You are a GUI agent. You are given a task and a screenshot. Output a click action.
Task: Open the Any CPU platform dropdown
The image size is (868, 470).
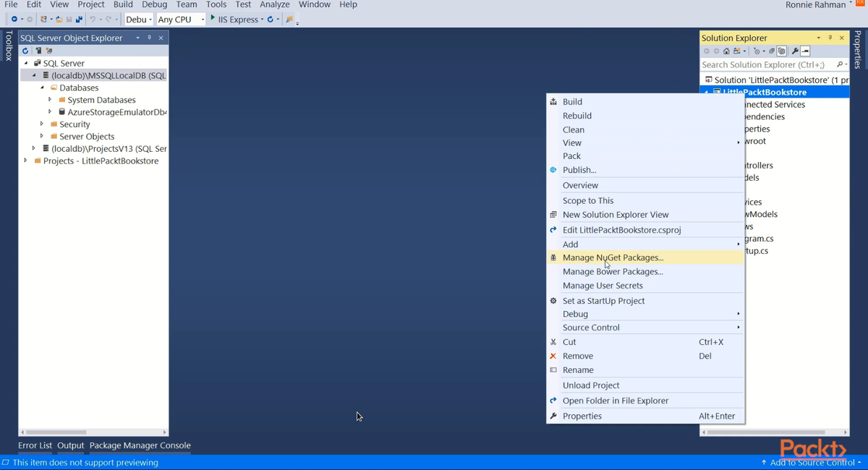coord(181,20)
